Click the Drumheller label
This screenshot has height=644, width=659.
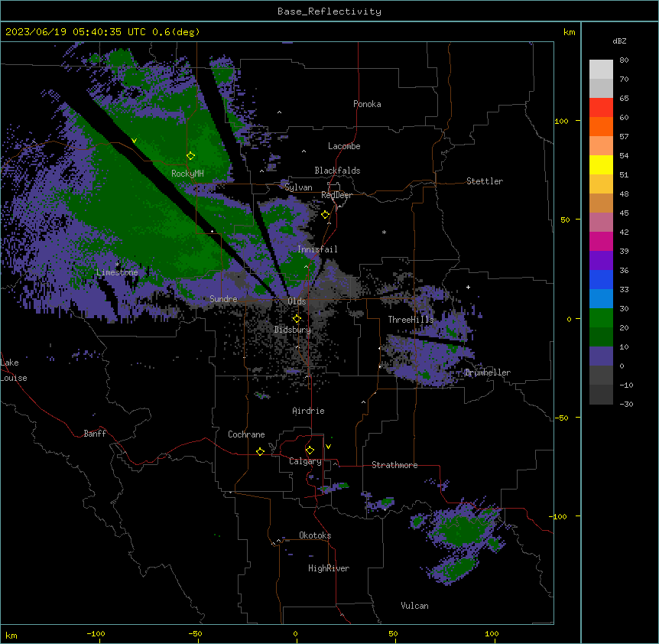click(488, 372)
